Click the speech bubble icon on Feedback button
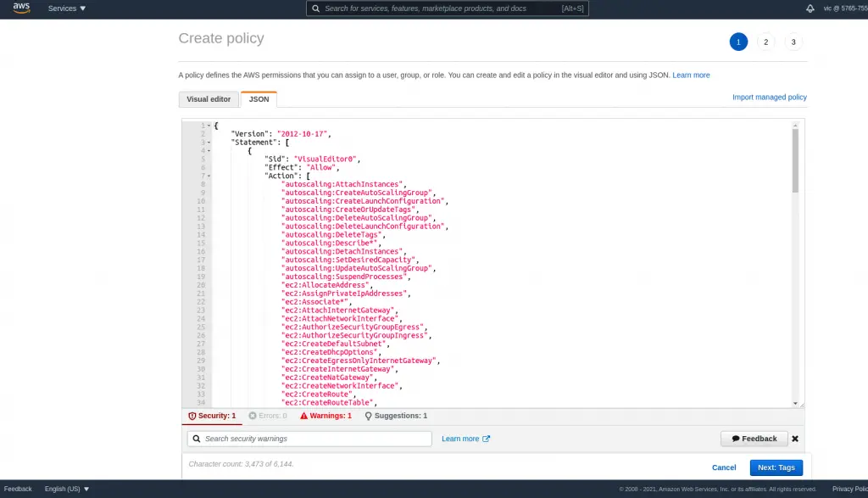Viewport: 868px width, 498px height. [736, 439]
